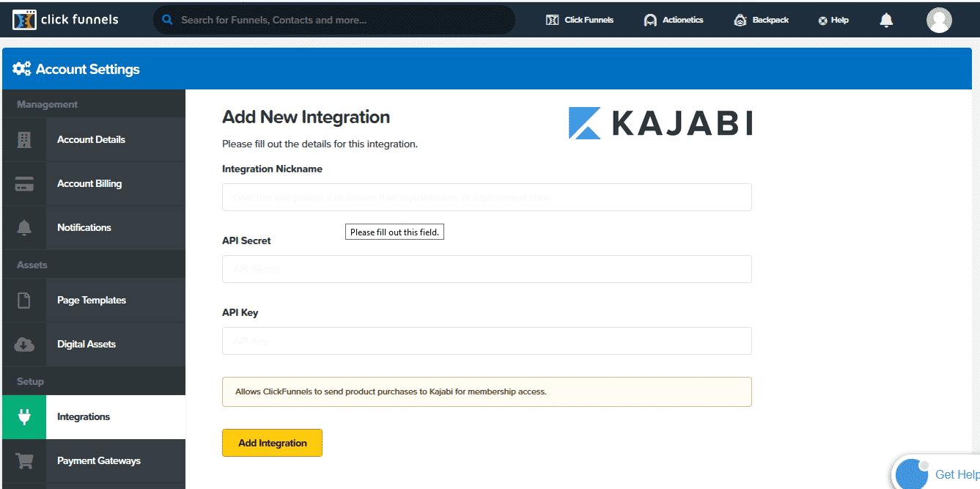
Task: Click the Page Templates document icon
Action: [24, 301]
